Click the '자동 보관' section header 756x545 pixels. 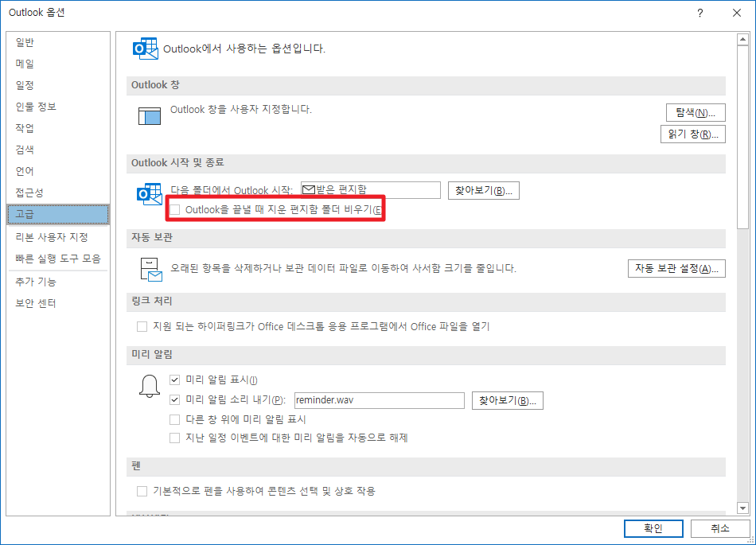tap(426, 238)
